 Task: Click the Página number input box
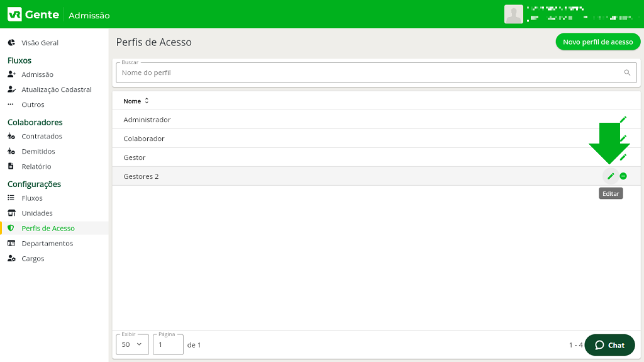(x=168, y=345)
